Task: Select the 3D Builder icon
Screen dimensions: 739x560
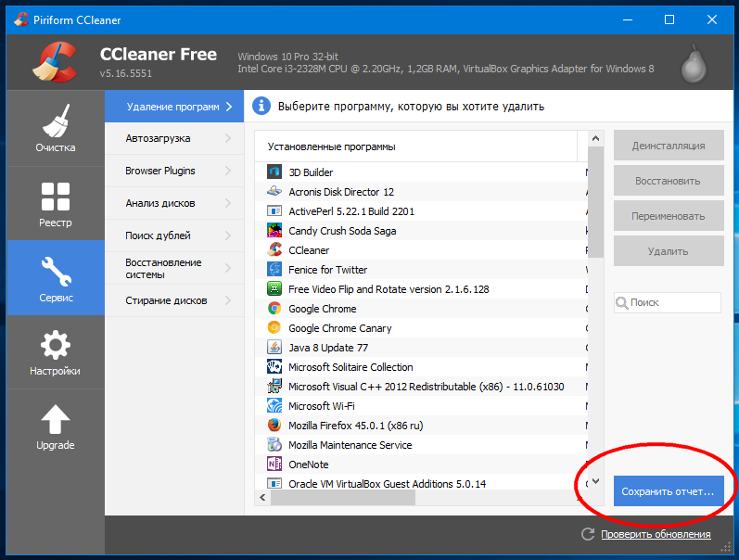Action: [x=274, y=172]
